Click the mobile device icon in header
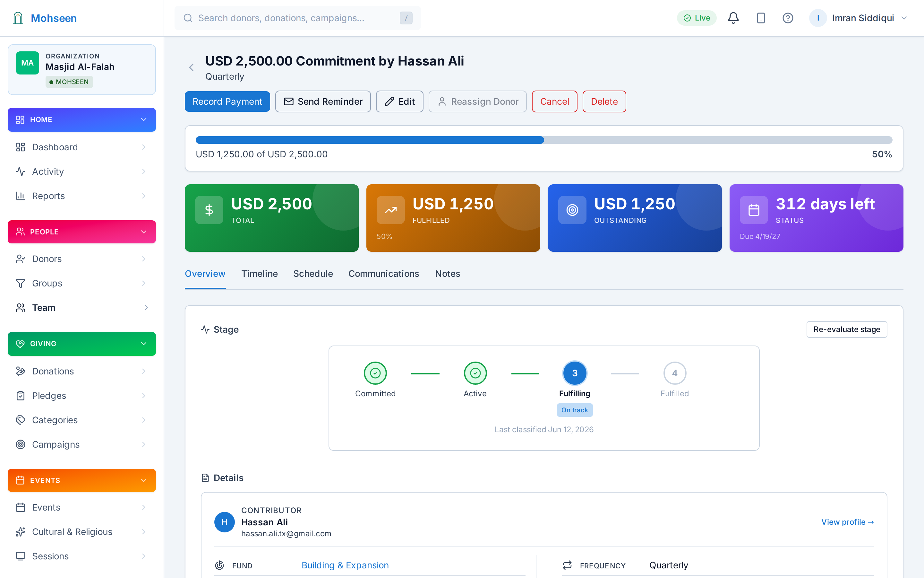 (x=761, y=18)
